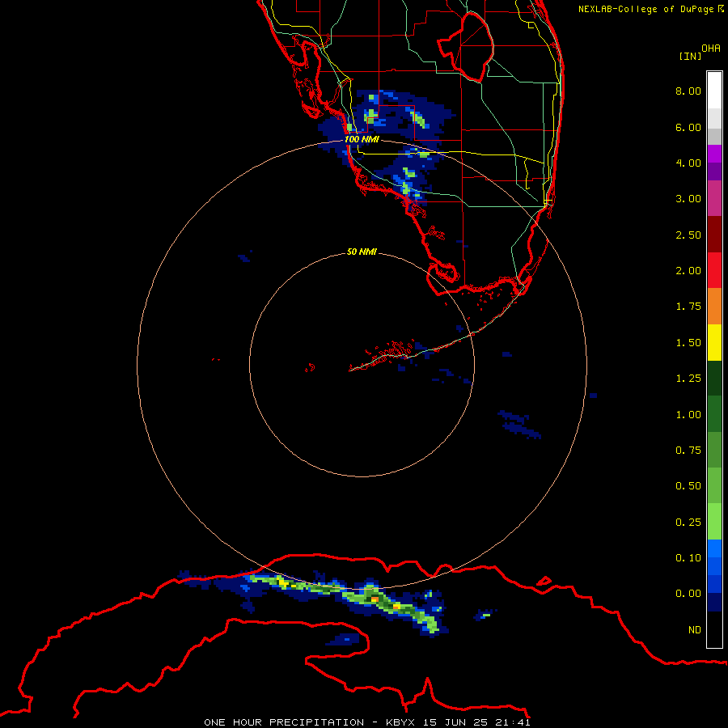Screen dimensions: 728x728
Task: Click the 2.50 scale value
Action: 688,235
